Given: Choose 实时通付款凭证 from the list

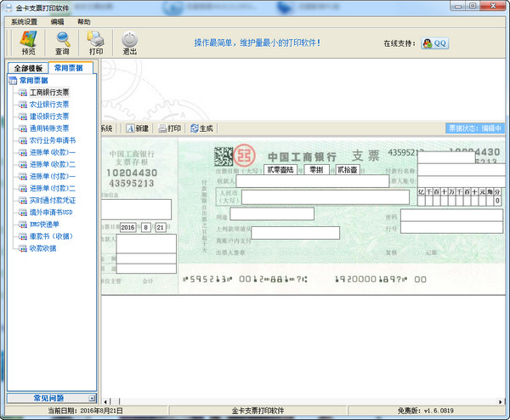Looking at the screenshot, I should (53, 200).
